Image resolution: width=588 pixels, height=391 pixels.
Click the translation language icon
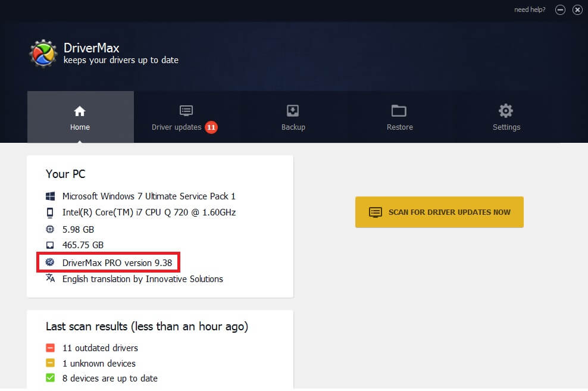tap(50, 278)
